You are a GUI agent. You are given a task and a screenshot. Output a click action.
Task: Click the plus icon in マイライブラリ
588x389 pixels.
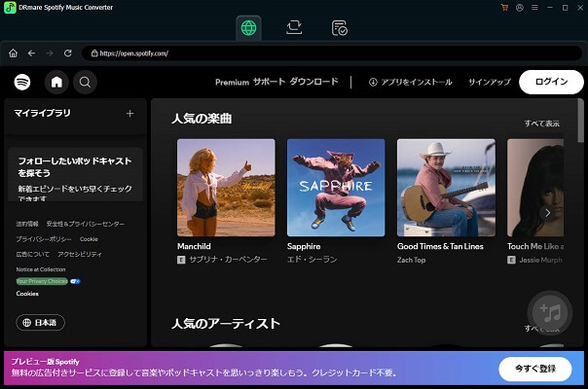(x=130, y=113)
